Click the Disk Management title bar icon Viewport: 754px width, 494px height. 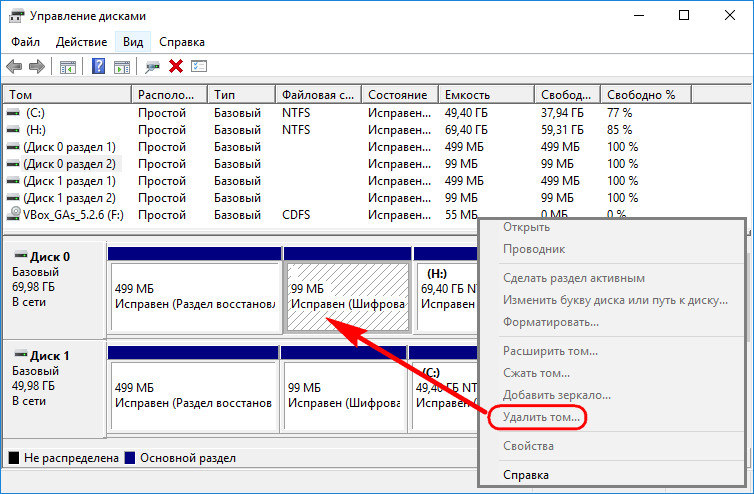(16, 16)
